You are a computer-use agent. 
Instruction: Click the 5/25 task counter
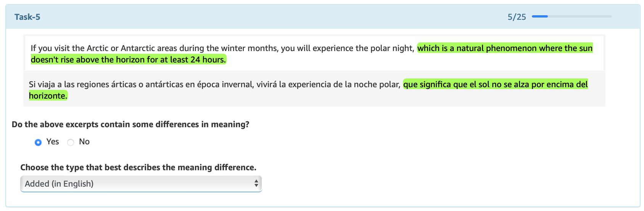517,17
